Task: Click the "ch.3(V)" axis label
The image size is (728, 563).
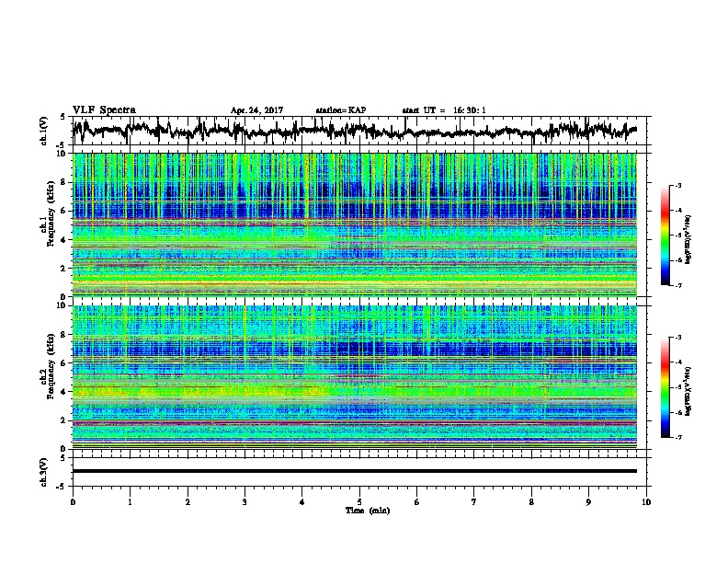Action: pos(44,473)
